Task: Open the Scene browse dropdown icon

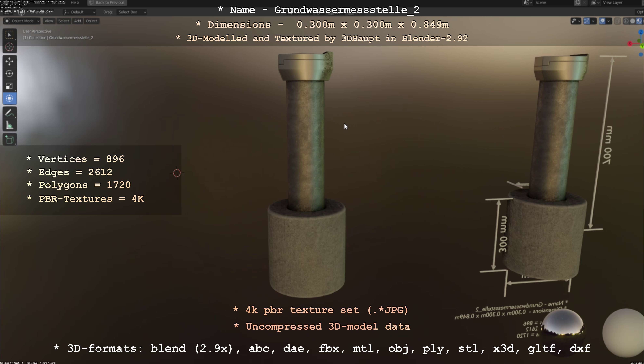Action: click(528, 2)
